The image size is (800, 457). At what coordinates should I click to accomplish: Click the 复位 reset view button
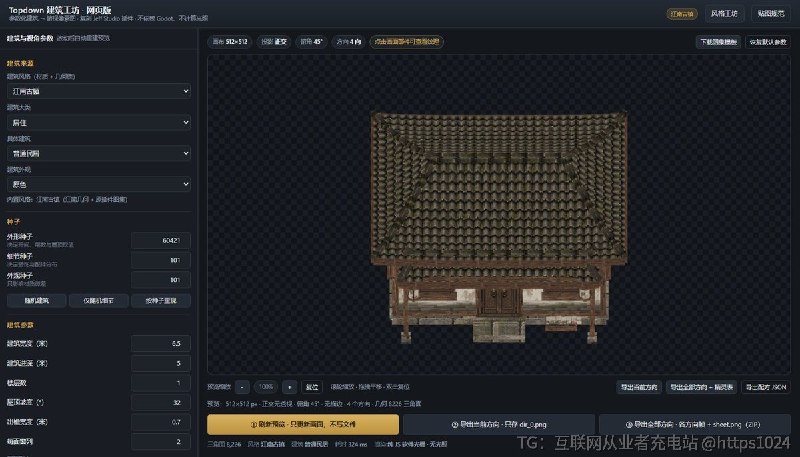tap(312, 387)
